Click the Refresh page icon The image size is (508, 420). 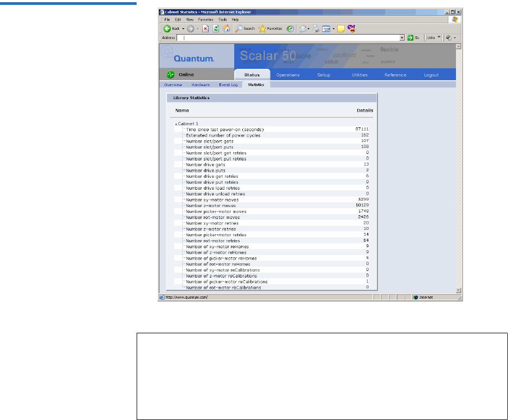pyautogui.click(x=216, y=29)
